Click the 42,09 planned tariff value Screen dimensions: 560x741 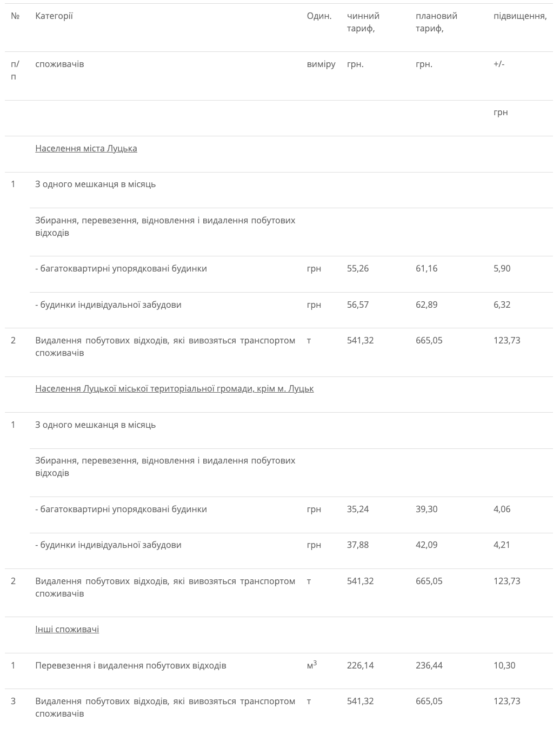[x=426, y=545]
